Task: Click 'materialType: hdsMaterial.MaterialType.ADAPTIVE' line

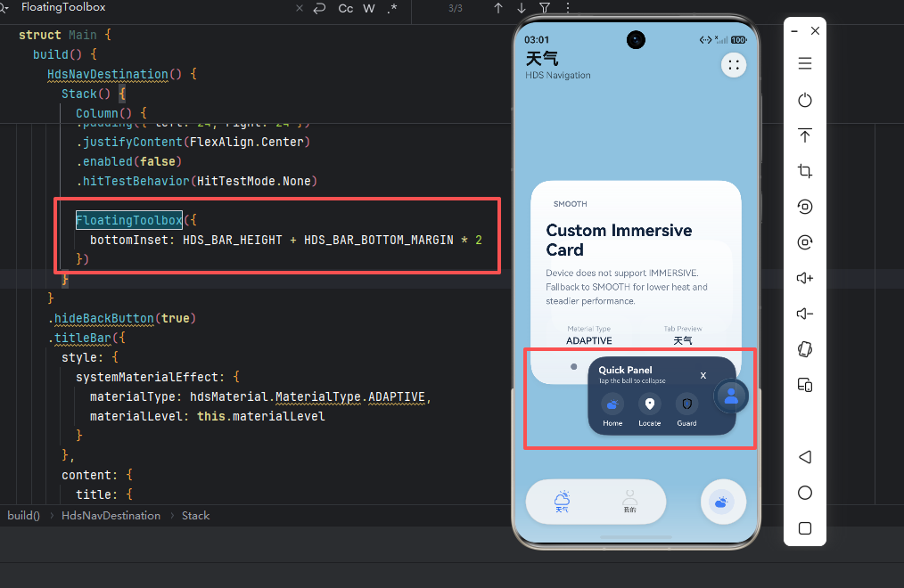Action: tap(260, 396)
